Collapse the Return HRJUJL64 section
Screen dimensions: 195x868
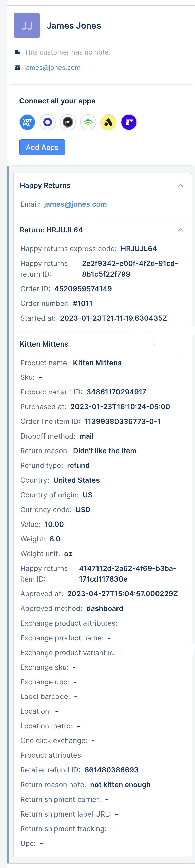click(181, 230)
